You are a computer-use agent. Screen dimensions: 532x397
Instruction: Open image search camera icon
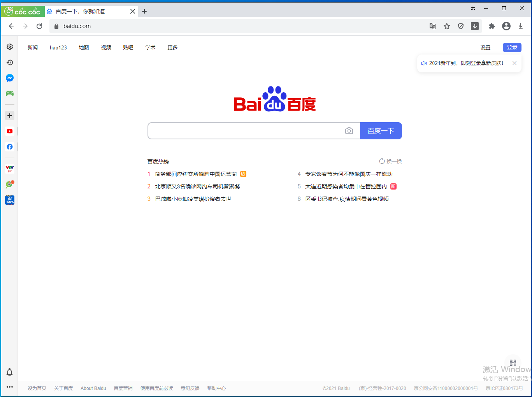[x=349, y=131]
